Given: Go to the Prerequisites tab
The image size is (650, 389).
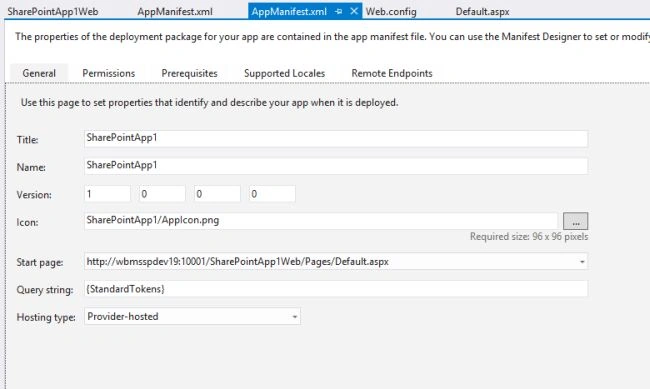Looking at the screenshot, I should (189, 73).
